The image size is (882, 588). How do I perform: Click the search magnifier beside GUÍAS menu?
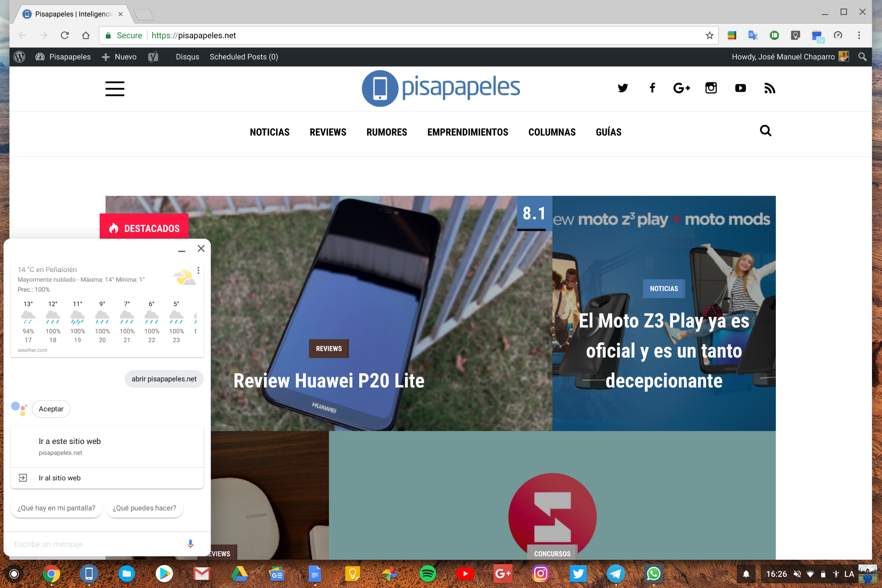click(x=766, y=131)
